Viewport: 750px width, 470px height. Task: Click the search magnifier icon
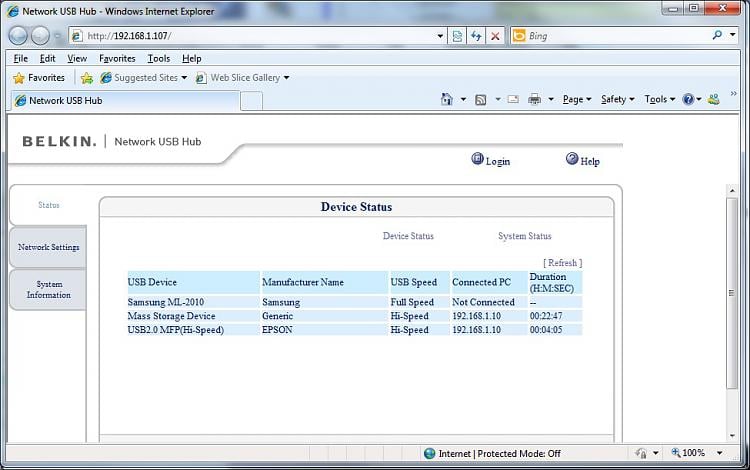(x=717, y=35)
